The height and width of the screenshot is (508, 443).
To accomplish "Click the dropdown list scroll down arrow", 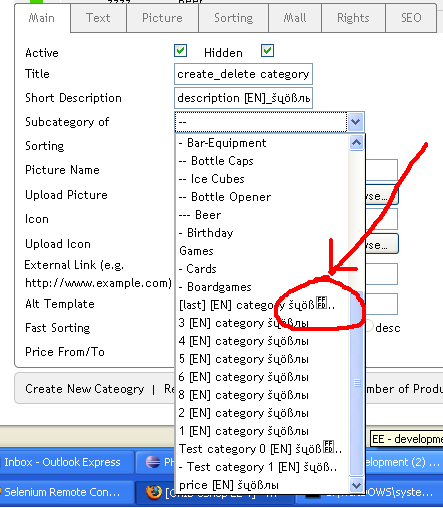I will coord(356,485).
